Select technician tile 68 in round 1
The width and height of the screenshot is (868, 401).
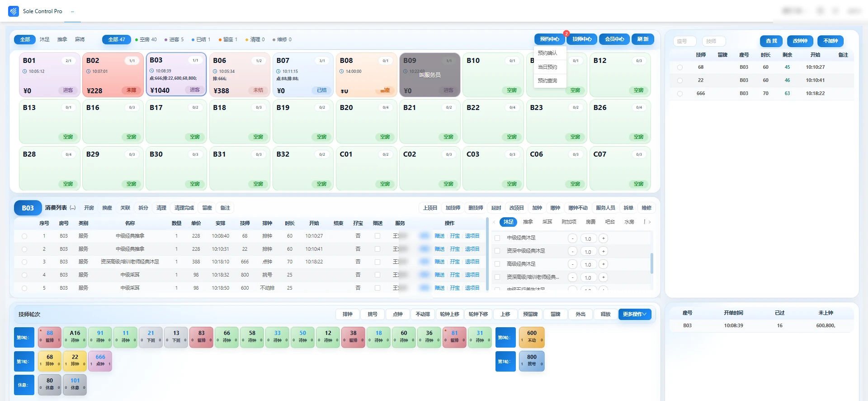click(x=50, y=361)
